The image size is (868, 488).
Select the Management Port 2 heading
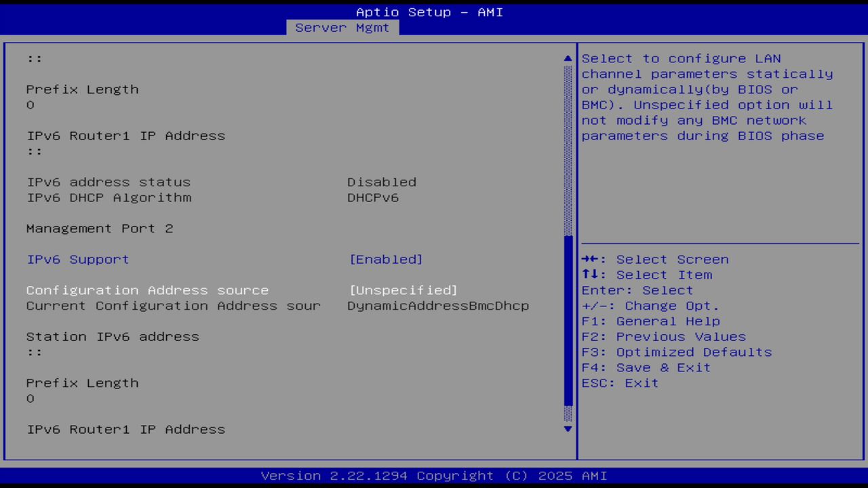pyautogui.click(x=99, y=228)
